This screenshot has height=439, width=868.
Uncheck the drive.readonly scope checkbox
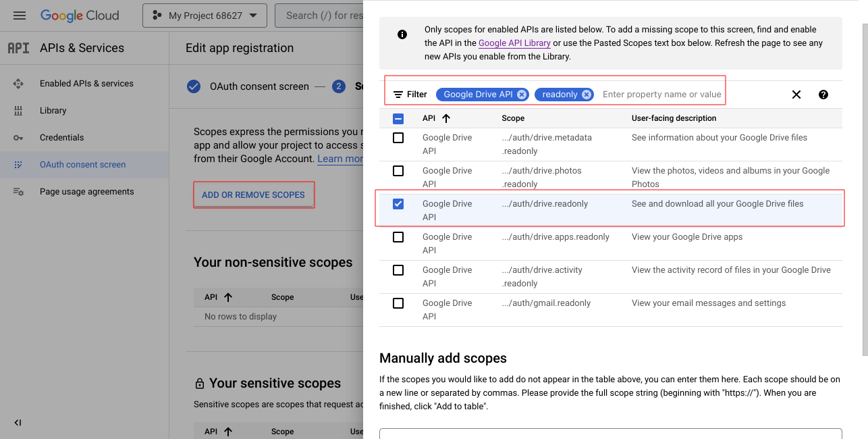(398, 204)
